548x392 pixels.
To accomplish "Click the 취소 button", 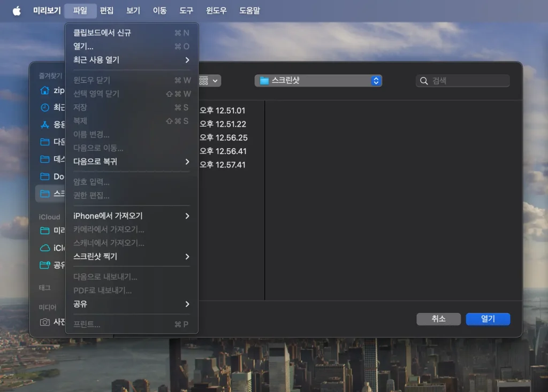I will [x=438, y=319].
